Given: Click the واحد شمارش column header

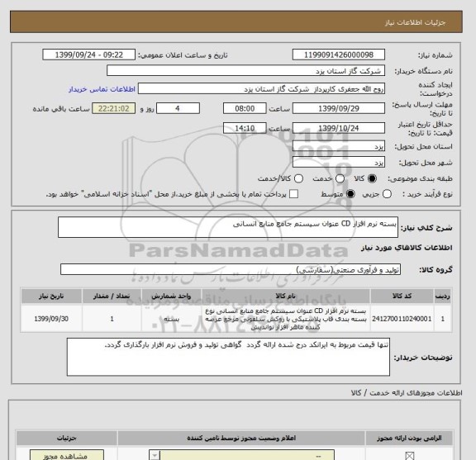Looking at the screenshot, I should pos(171,296).
